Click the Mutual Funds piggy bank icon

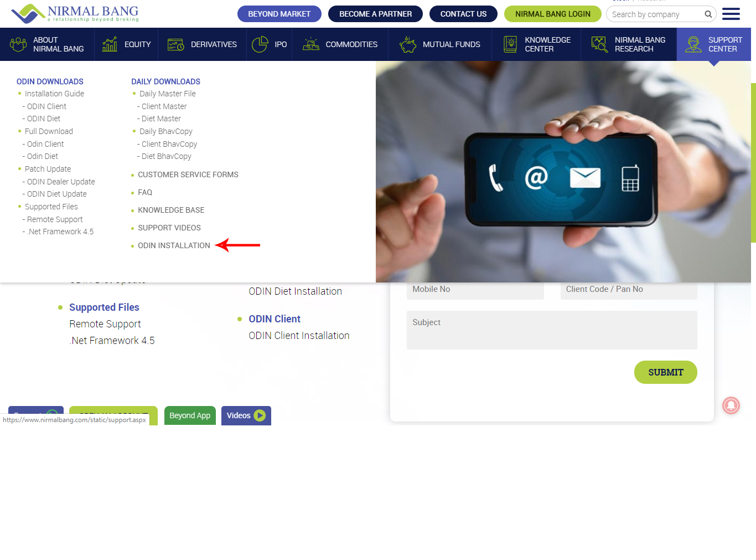coord(408,44)
